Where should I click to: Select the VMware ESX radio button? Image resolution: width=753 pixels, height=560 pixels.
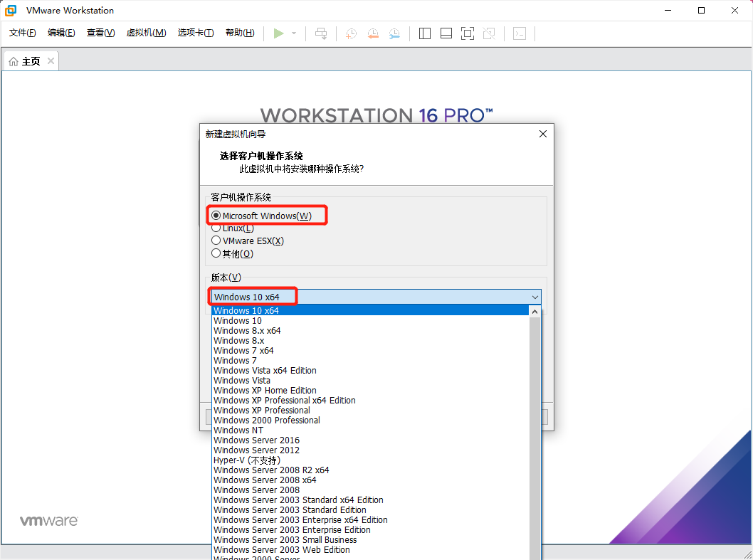(216, 240)
